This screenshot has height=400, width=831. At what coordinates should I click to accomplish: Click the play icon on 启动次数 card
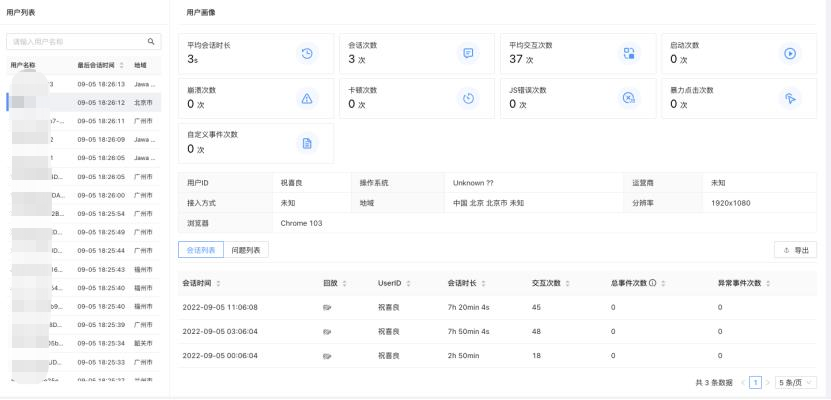coord(790,53)
